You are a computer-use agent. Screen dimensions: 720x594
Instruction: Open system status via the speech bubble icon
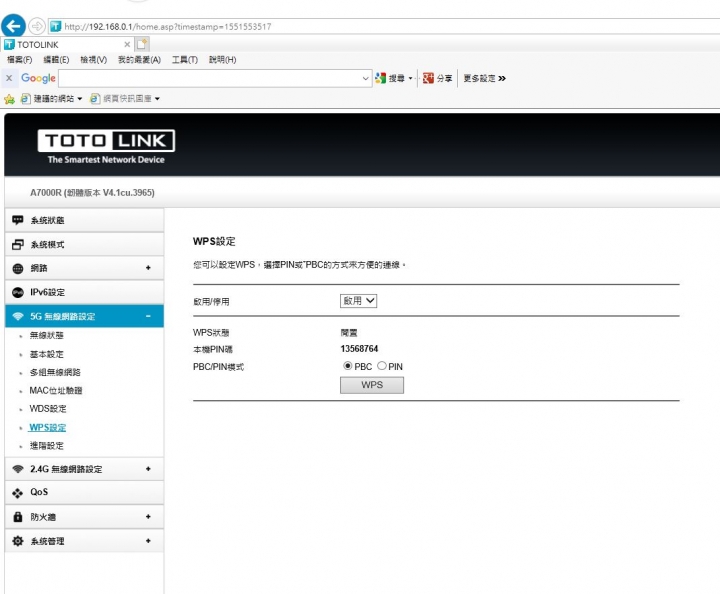tap(17, 220)
